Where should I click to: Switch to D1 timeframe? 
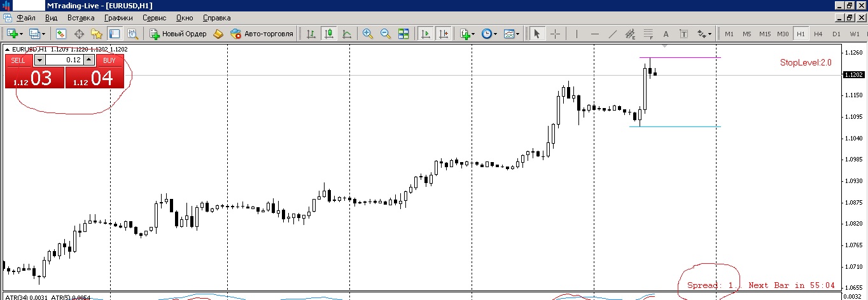coord(836,34)
